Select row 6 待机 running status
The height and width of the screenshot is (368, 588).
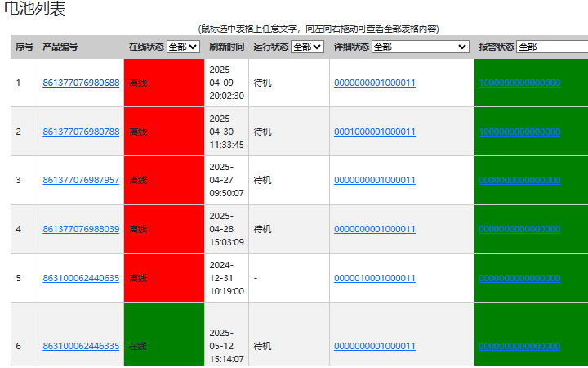262,346
